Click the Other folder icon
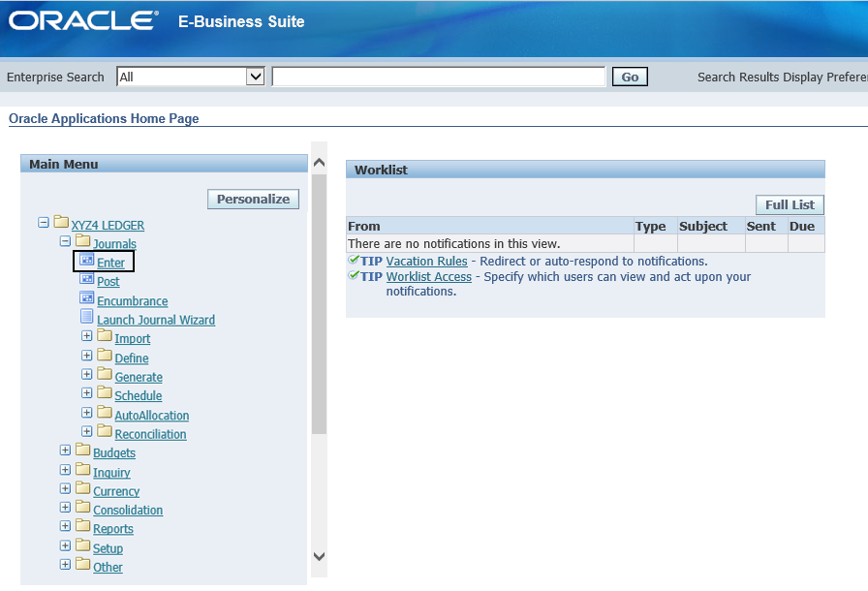The image size is (868, 591). coord(83,563)
